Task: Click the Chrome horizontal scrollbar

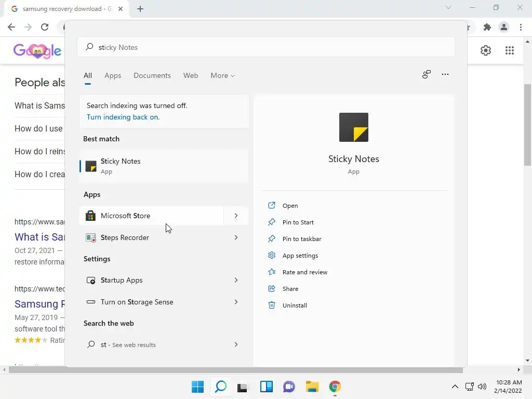Action: pyautogui.click(x=235, y=369)
